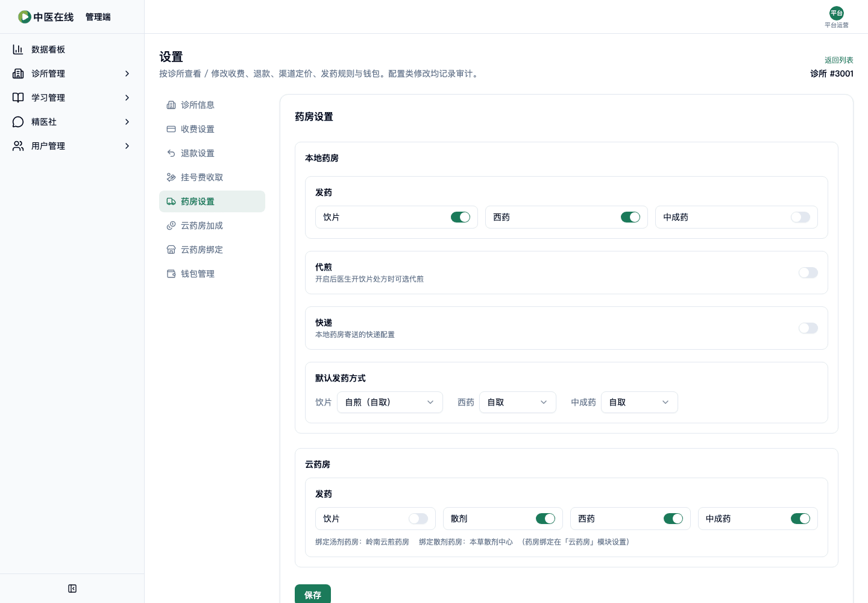The height and width of the screenshot is (603, 868).
Task: Click the 精医社 chat bubble icon
Action: (18, 122)
